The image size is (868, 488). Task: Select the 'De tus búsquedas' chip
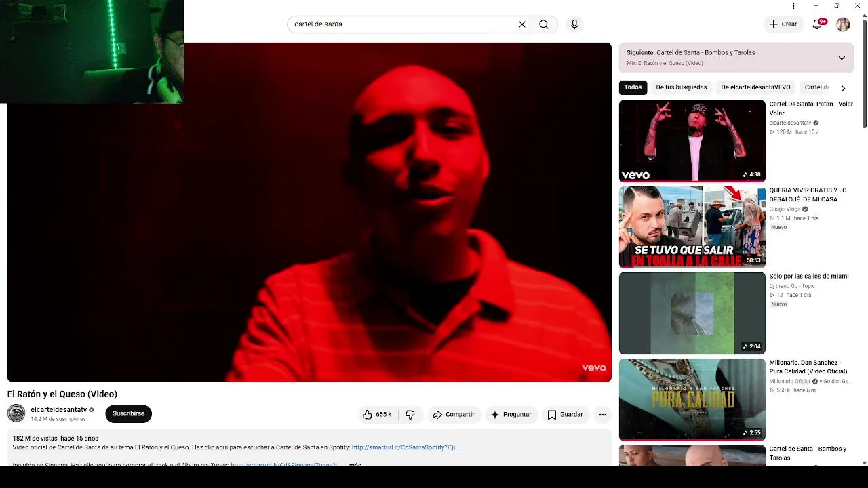point(681,87)
